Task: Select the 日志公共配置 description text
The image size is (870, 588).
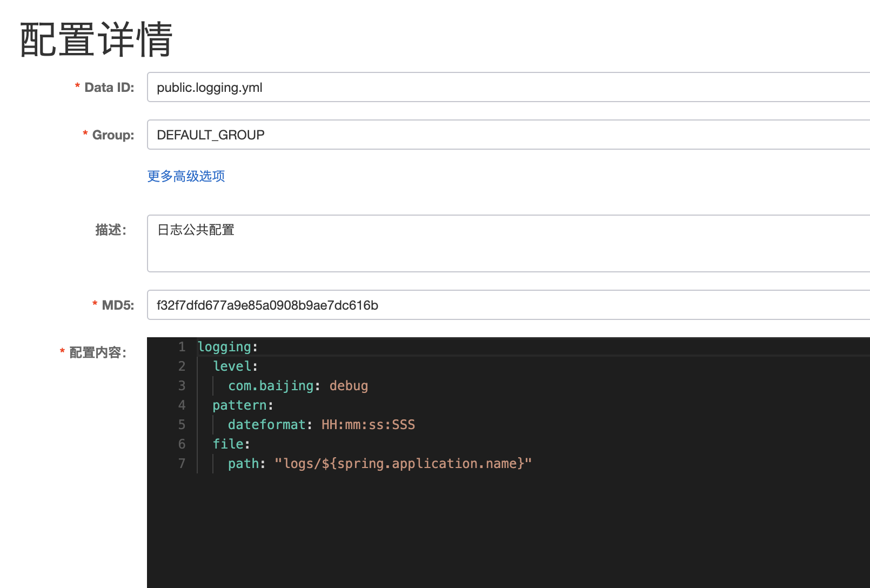Action: pyautogui.click(x=195, y=230)
